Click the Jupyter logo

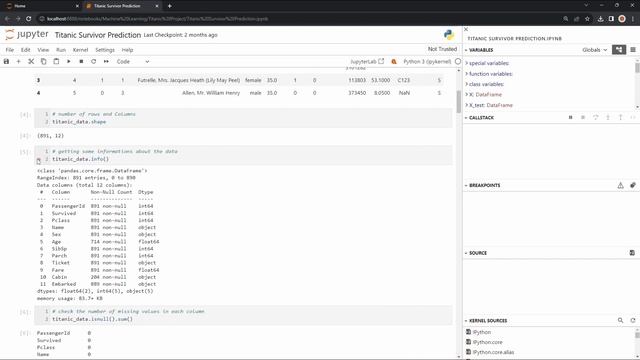pos(27,35)
